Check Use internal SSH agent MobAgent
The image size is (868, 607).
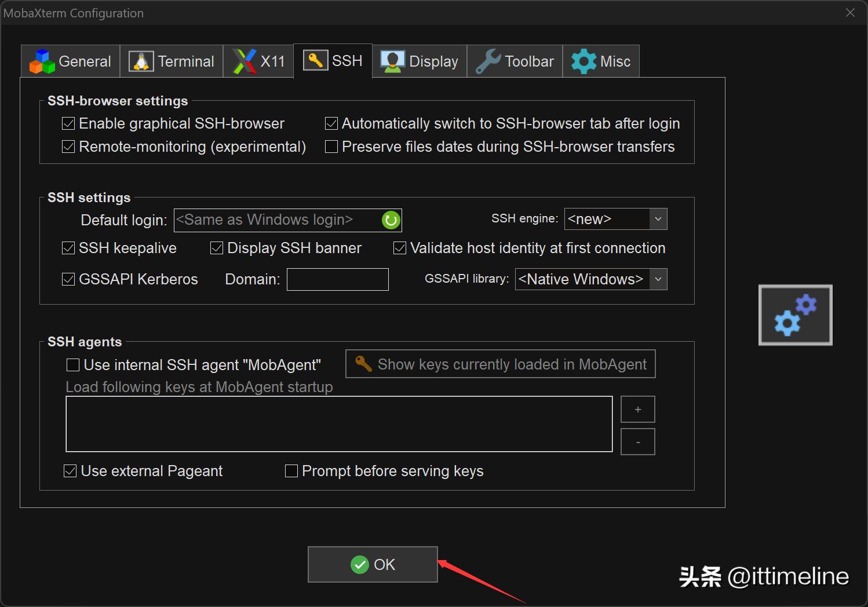[x=73, y=365]
